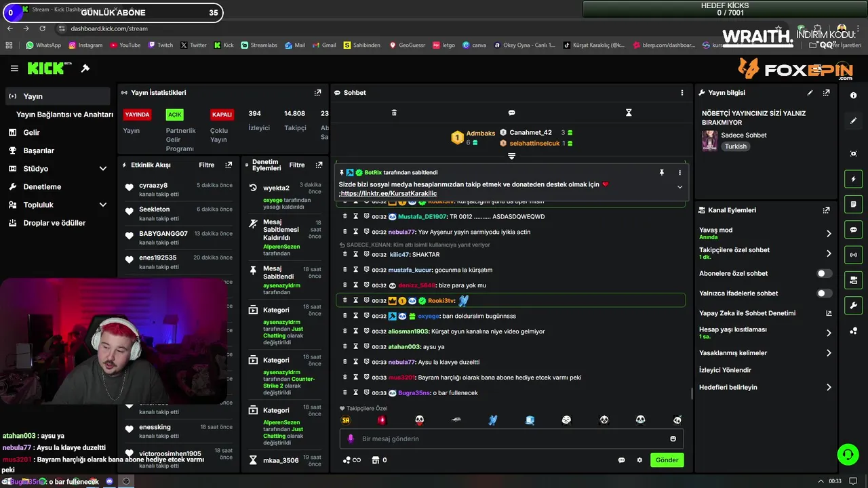The height and width of the screenshot is (488, 868).
Task: Open Yasaklanmış kelimeler arrow
Action: (828, 353)
